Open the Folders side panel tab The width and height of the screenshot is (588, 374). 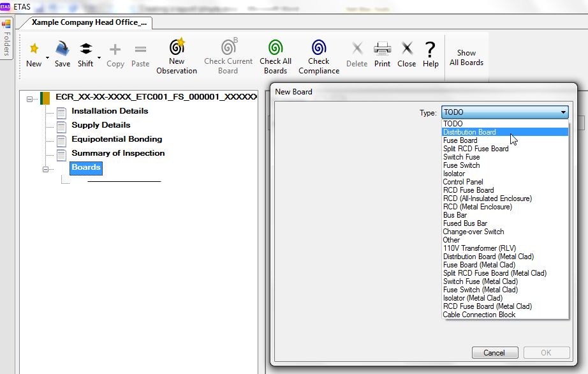click(x=6, y=38)
